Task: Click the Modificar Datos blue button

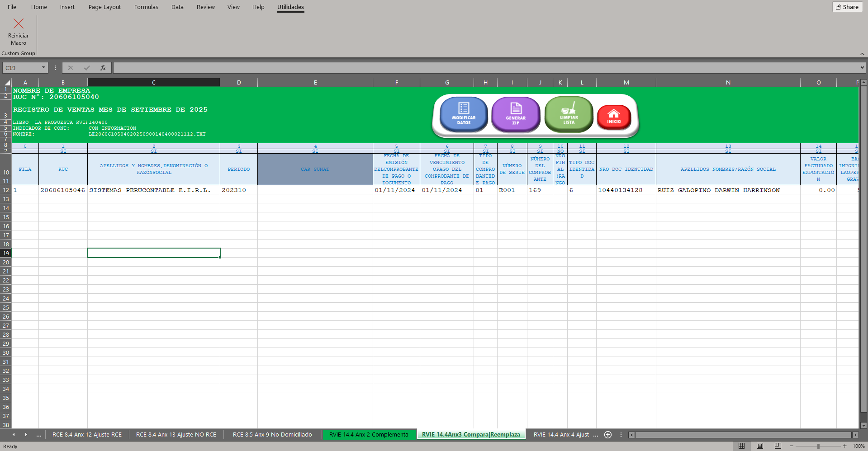Action: (464, 114)
